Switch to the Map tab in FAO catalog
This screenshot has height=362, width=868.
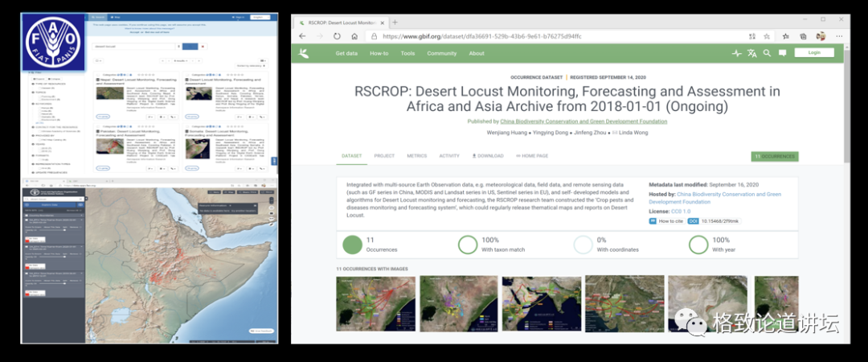pos(116,17)
